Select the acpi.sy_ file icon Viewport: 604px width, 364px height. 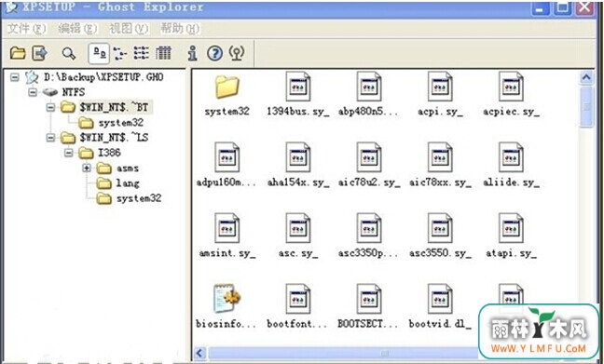[x=440, y=87]
